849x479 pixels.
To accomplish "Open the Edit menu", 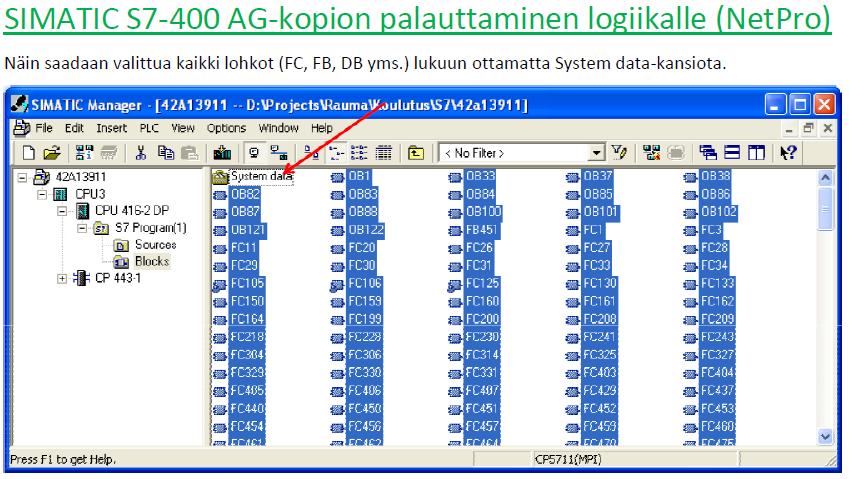I will 74,128.
